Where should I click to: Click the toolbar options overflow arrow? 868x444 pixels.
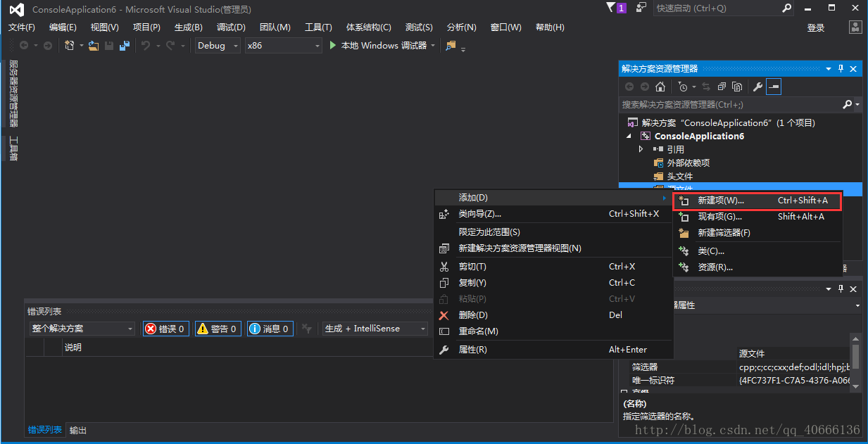(x=464, y=48)
